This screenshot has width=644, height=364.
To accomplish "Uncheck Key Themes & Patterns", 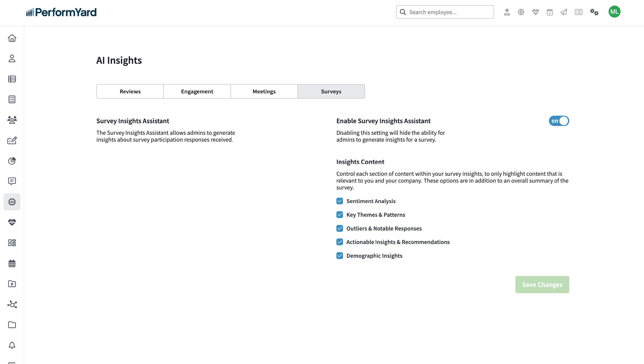I will click(x=340, y=215).
